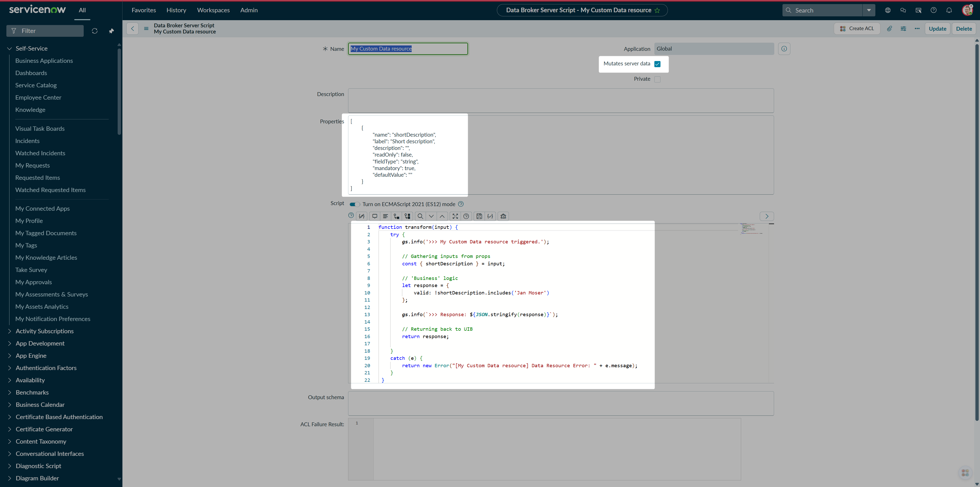
Task: Click the save floppy disk icon
Action: click(x=479, y=216)
